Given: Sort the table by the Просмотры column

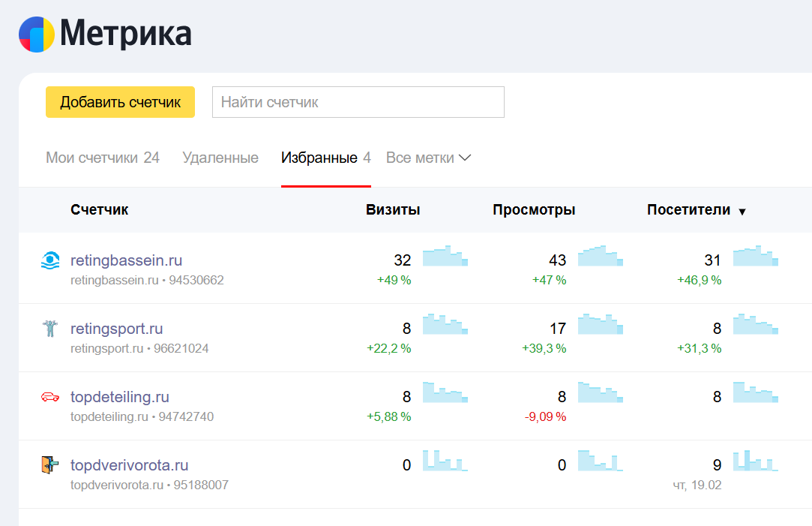Looking at the screenshot, I should (x=534, y=210).
